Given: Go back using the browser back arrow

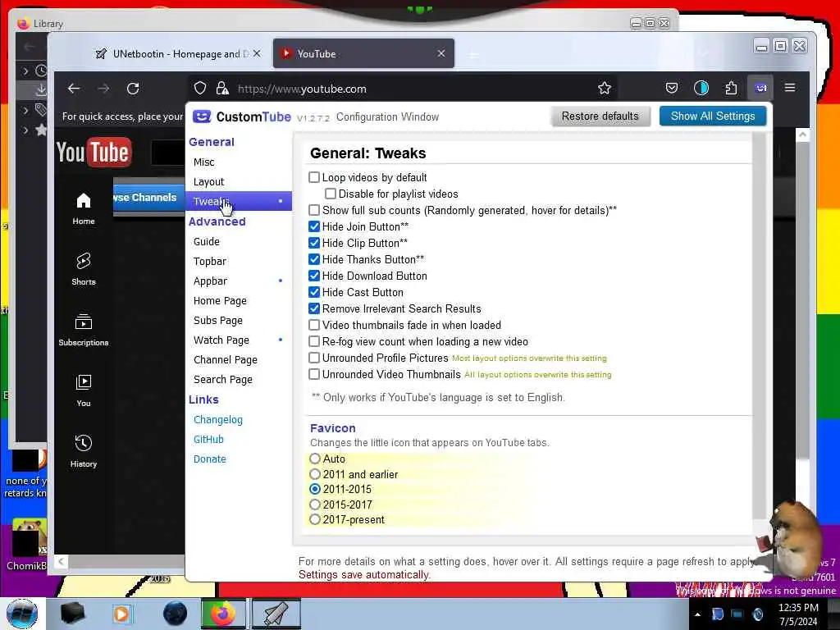Looking at the screenshot, I should tap(74, 89).
